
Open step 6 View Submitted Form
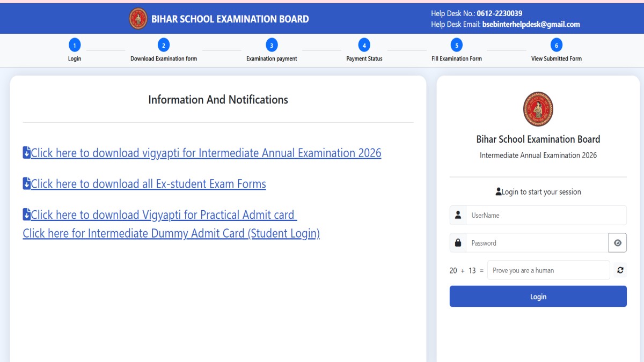click(x=557, y=46)
